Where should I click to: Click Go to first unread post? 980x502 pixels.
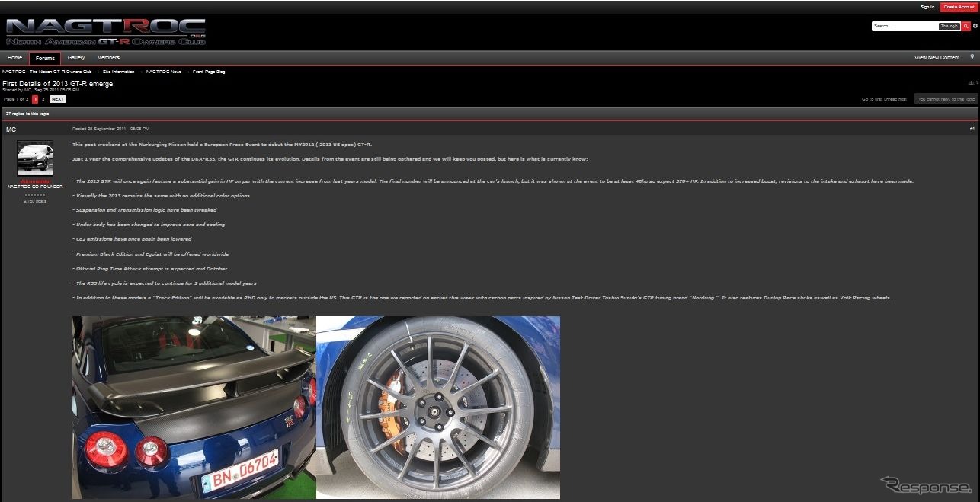coord(884,99)
